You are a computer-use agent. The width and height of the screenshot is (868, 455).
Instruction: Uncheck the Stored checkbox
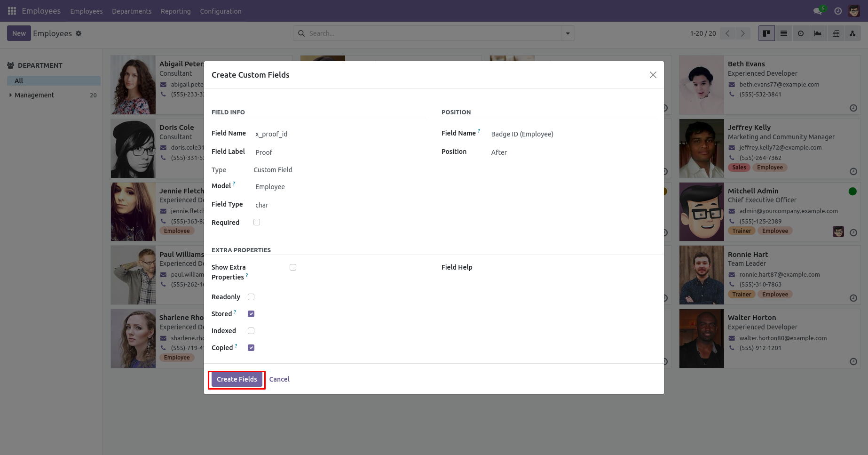click(251, 314)
